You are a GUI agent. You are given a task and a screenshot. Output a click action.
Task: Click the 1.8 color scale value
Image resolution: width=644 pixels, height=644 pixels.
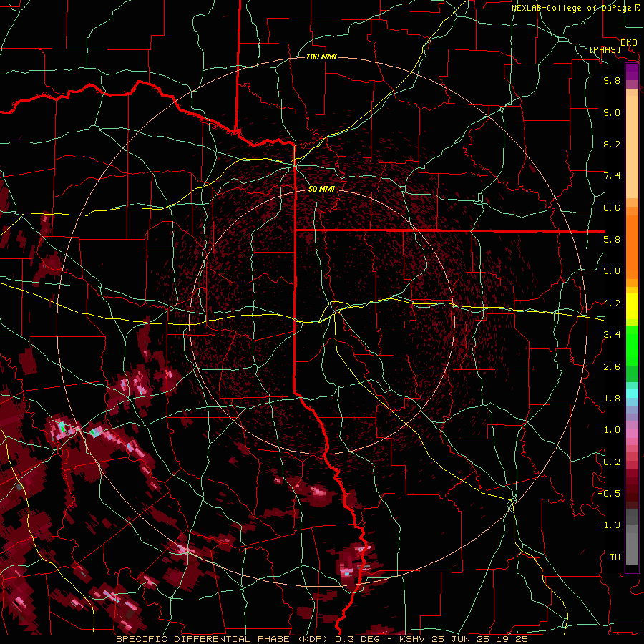(x=612, y=399)
